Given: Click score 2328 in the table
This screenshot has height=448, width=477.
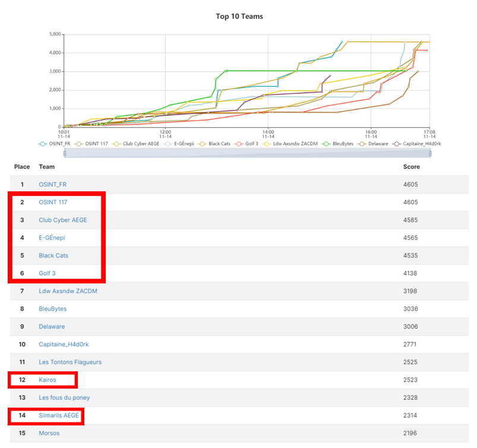Looking at the screenshot, I should [x=410, y=397].
